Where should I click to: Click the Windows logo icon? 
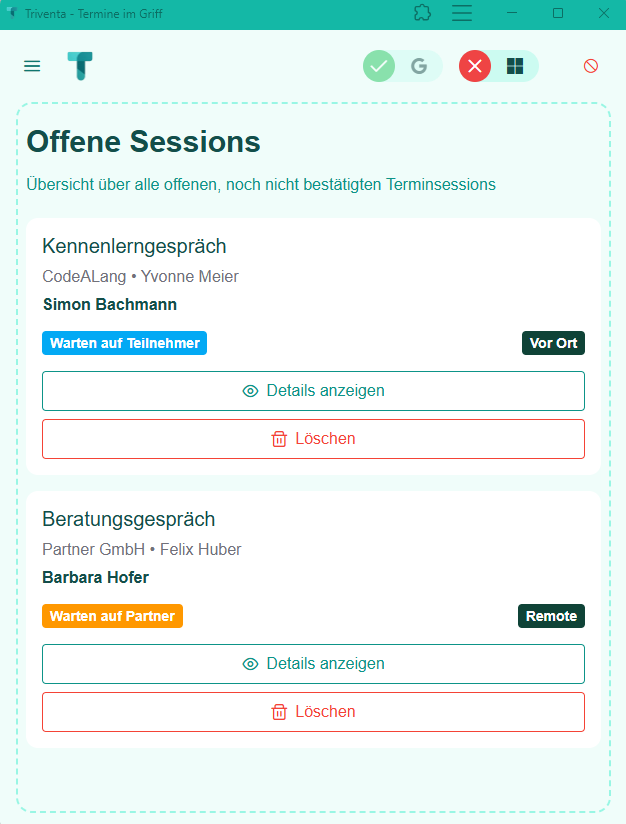[x=515, y=66]
